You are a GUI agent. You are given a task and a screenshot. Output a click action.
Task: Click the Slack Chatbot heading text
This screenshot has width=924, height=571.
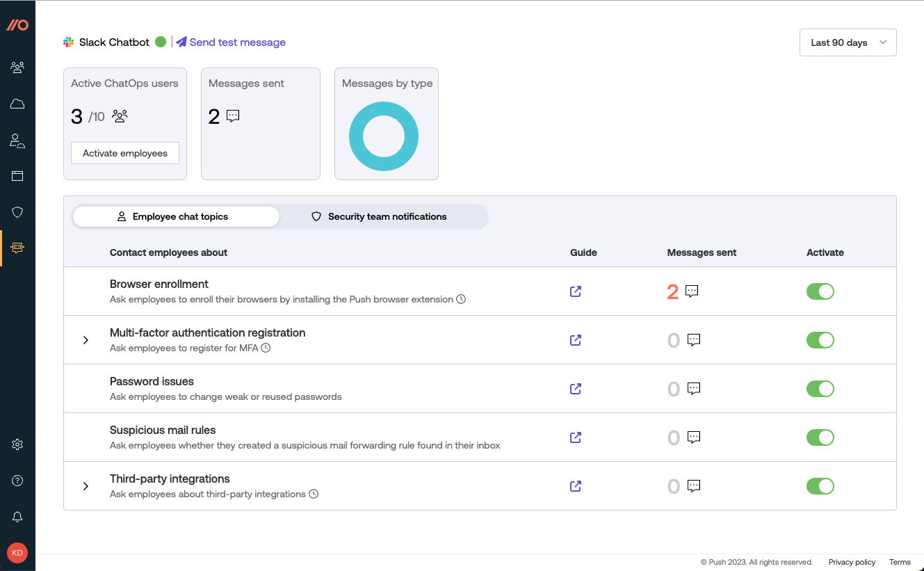pos(114,42)
